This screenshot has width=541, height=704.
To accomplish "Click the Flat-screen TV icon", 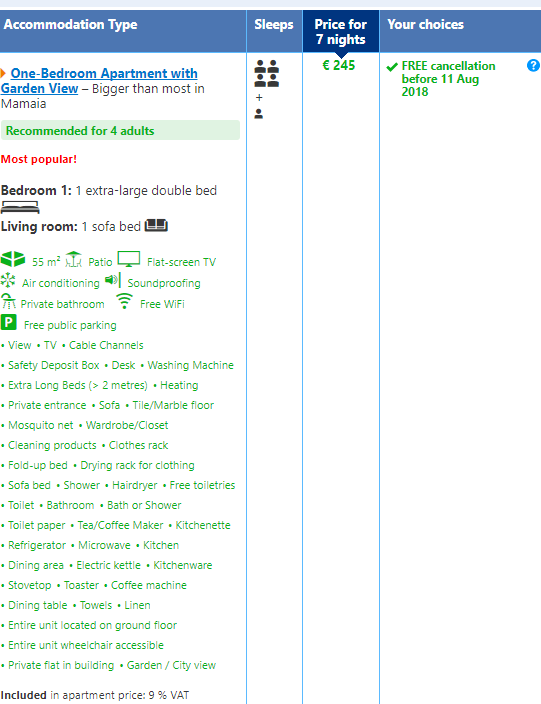I will tap(129, 260).
